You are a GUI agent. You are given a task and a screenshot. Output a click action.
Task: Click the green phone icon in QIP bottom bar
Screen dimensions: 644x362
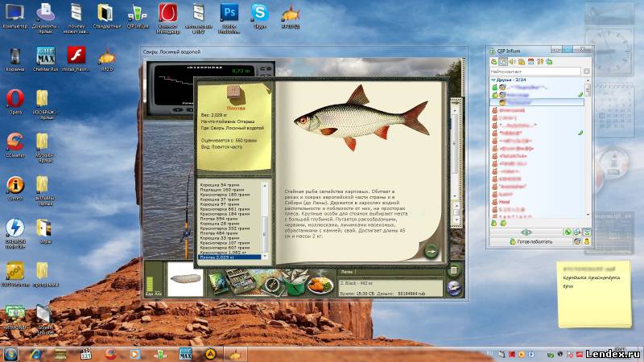[x=568, y=232]
